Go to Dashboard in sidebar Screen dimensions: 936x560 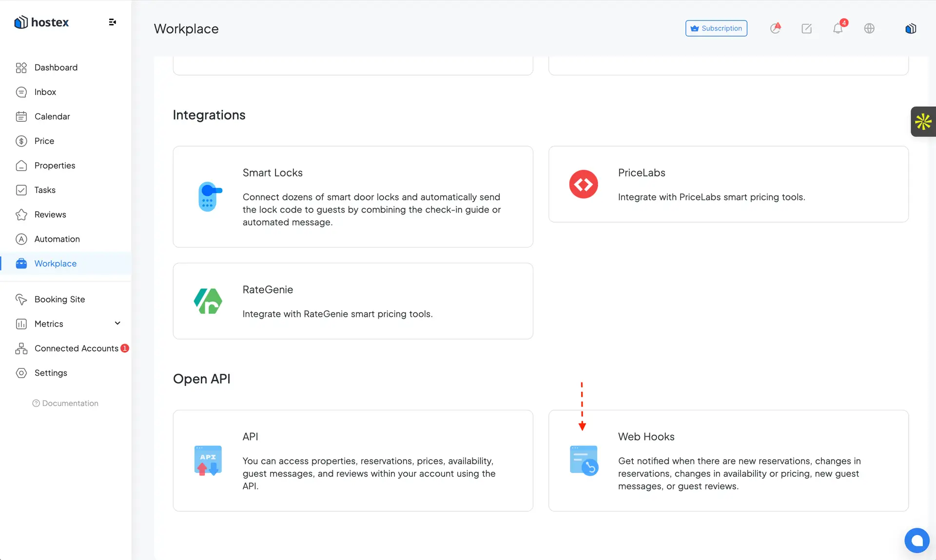(56, 67)
